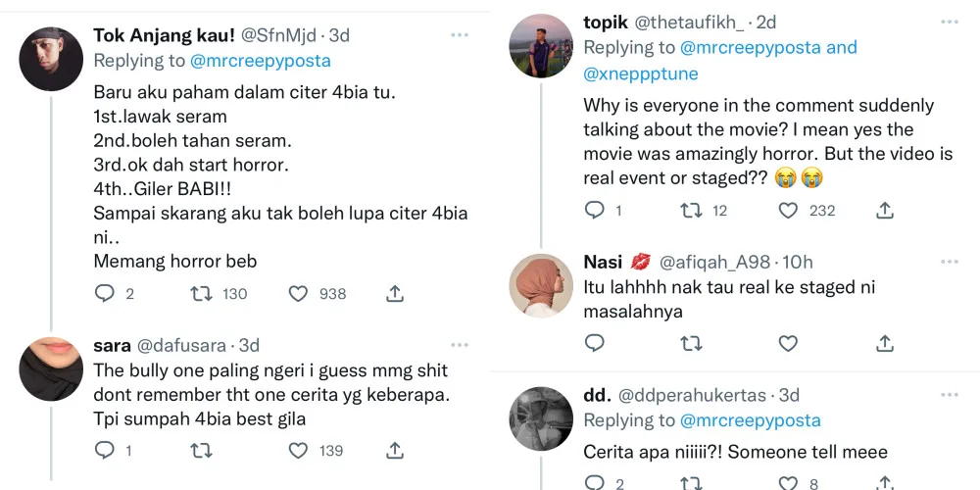Retweet Nasi's tweet
This screenshot has width=980, height=490.
[691, 343]
